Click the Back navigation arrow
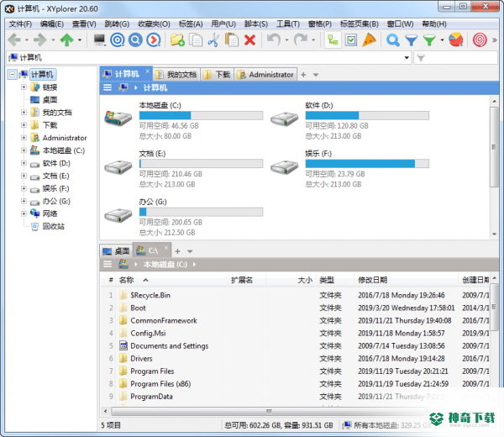The image size is (504, 437). pos(13,40)
